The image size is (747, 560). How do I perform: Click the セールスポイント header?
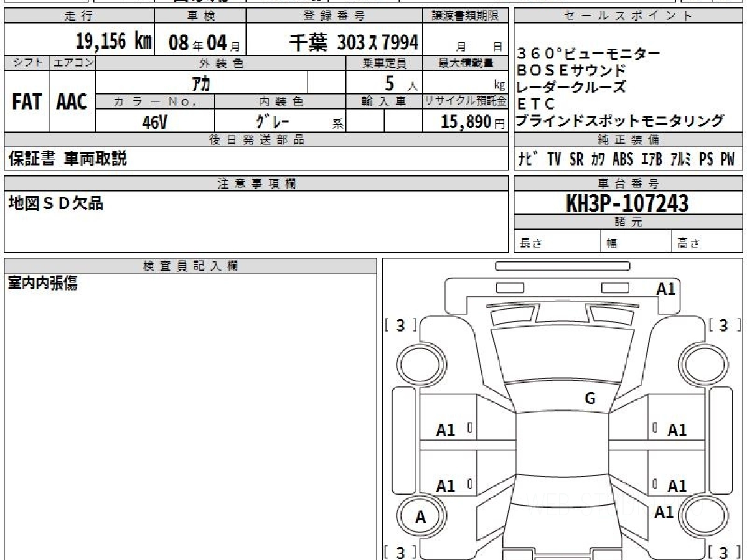tap(628, 16)
